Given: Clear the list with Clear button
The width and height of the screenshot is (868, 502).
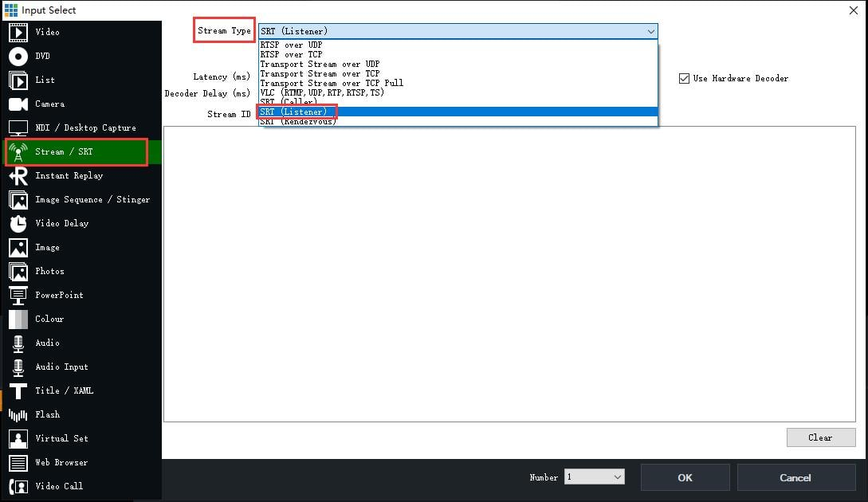Looking at the screenshot, I should 820,437.
